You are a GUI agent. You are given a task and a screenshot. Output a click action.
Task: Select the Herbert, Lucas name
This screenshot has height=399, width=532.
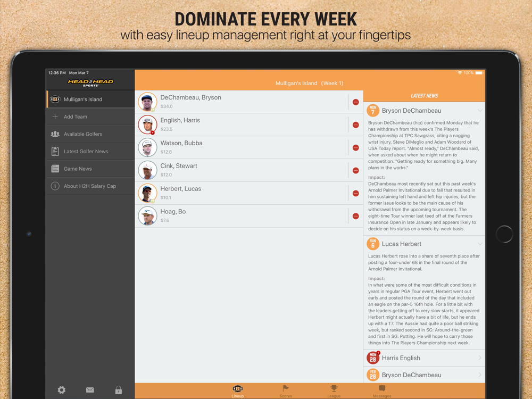tap(181, 189)
